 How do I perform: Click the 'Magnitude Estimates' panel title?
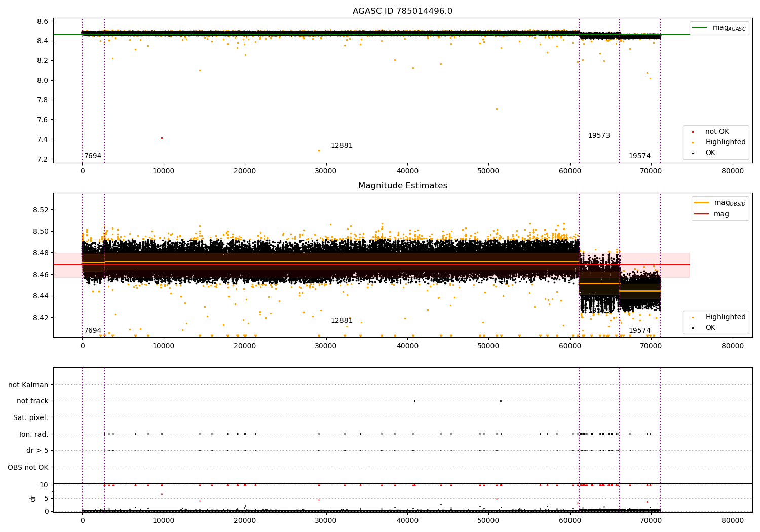pyautogui.click(x=402, y=186)
